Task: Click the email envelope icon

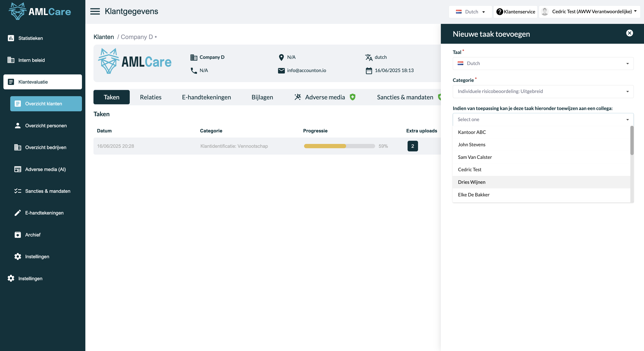Action: pos(281,70)
